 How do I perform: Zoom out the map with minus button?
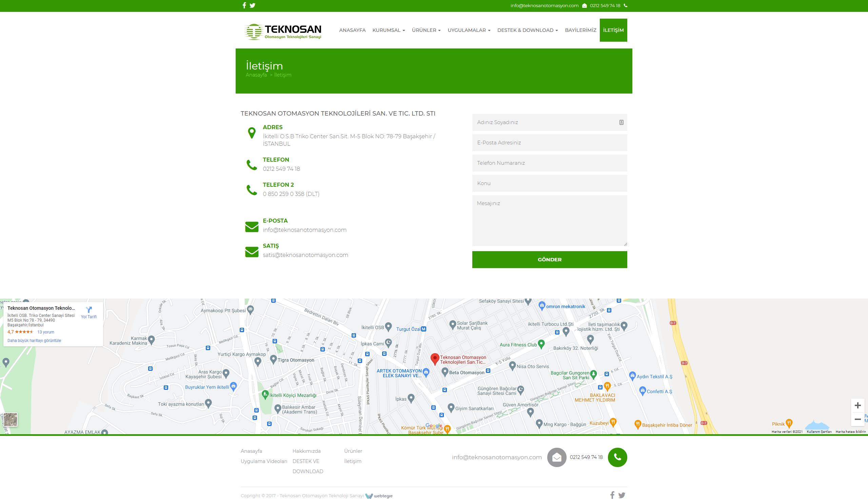(858, 419)
